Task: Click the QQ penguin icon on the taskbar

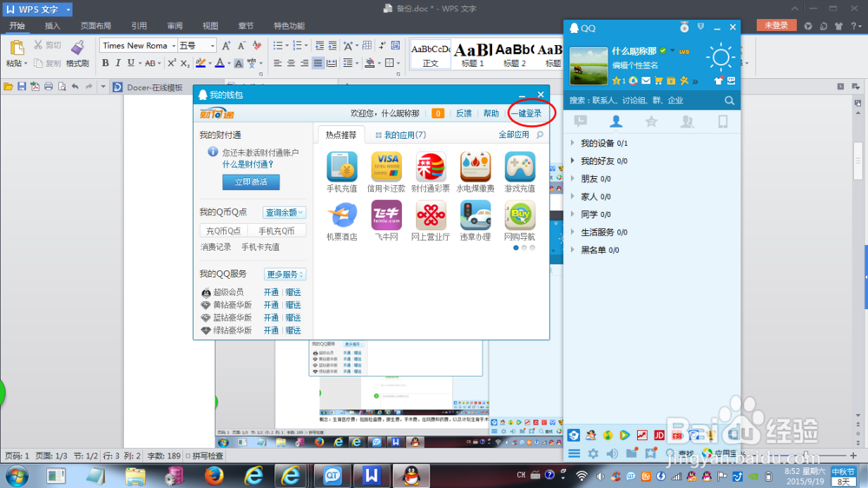Action: [411, 476]
